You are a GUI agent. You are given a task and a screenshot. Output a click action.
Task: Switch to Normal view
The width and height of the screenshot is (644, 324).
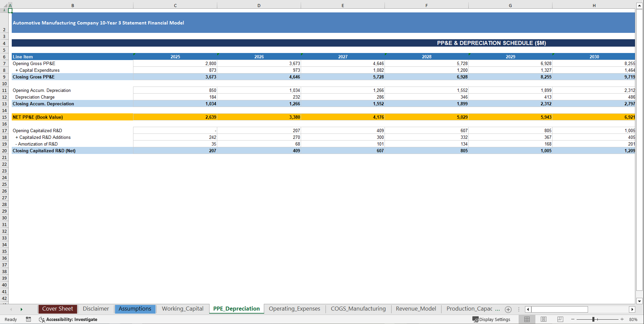(527, 319)
